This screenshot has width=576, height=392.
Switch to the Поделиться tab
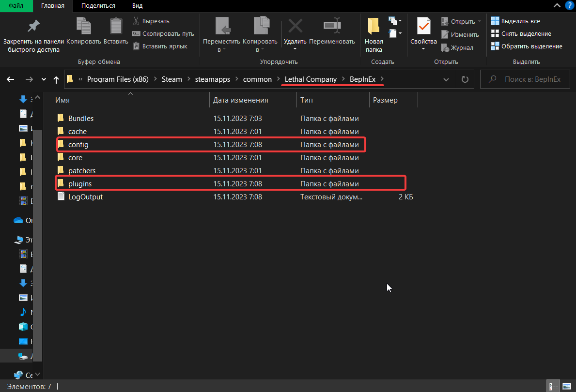(x=98, y=6)
